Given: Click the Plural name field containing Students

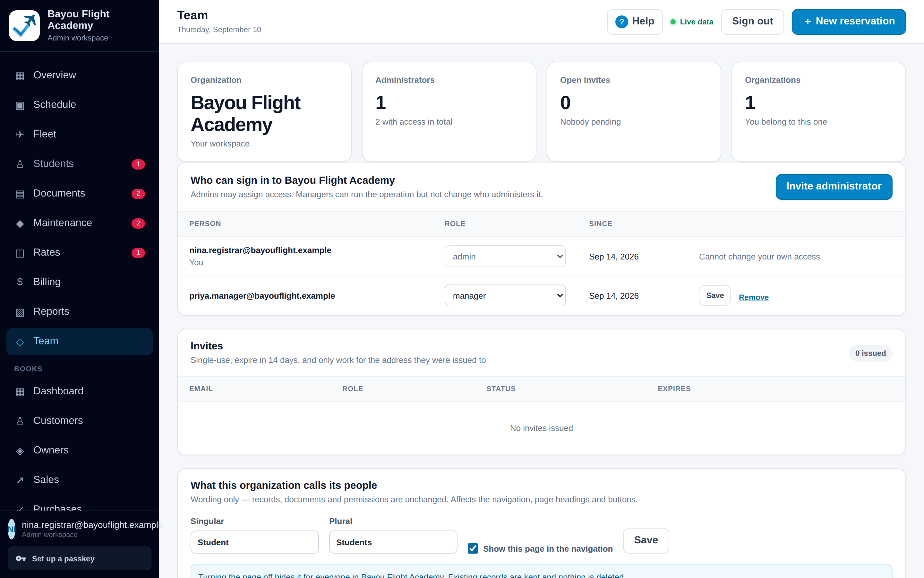Looking at the screenshot, I should [x=393, y=542].
